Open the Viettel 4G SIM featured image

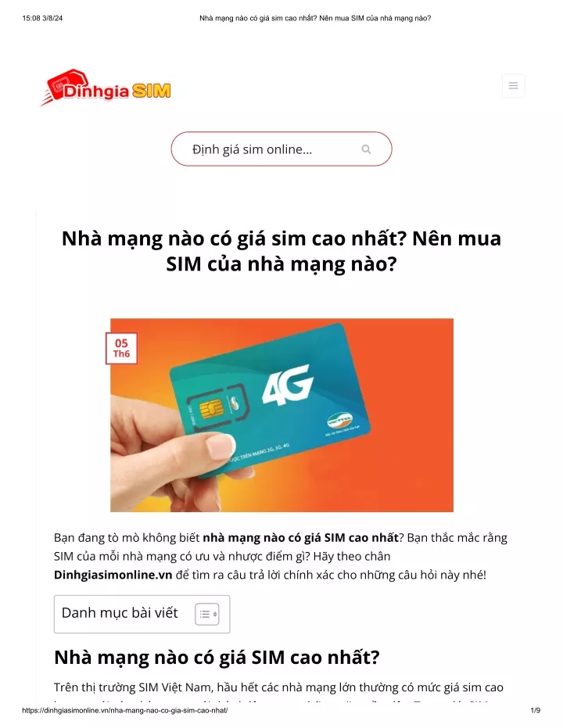281,415
